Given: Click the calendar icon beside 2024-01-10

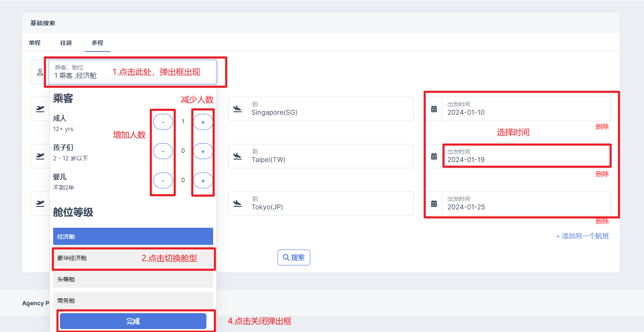Looking at the screenshot, I should 434,109.
